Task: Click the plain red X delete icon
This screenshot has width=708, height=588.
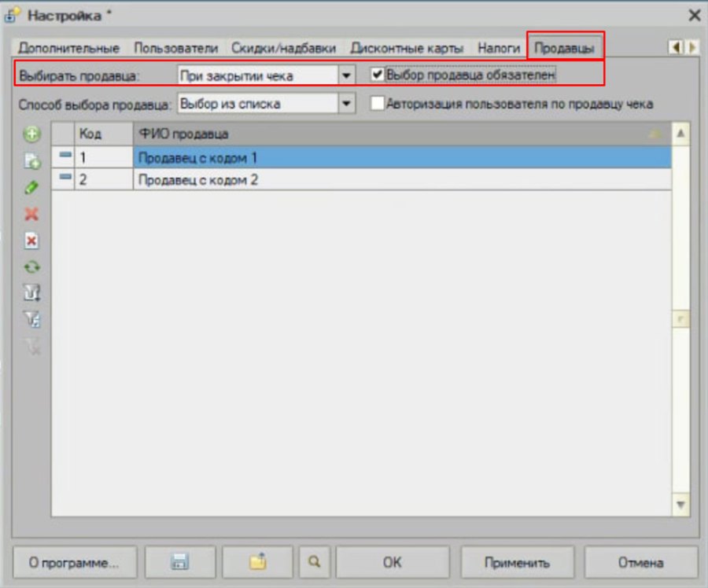Action: (31, 214)
